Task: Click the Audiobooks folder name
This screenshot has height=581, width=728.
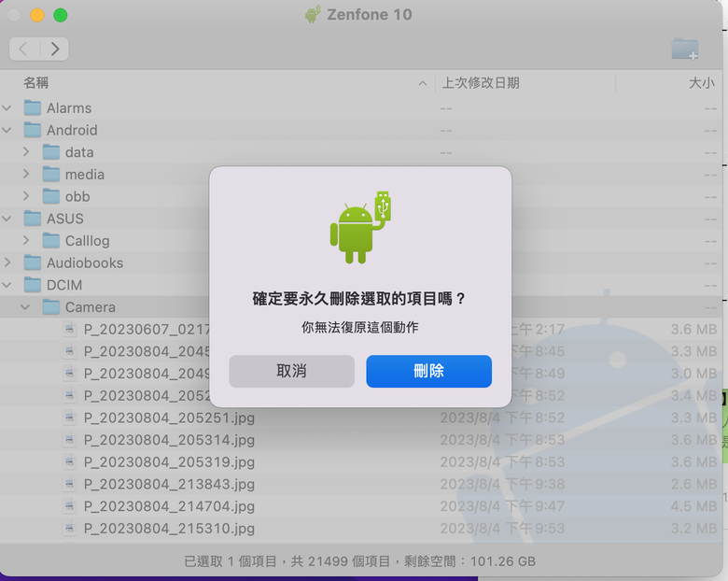Action: coord(85,262)
